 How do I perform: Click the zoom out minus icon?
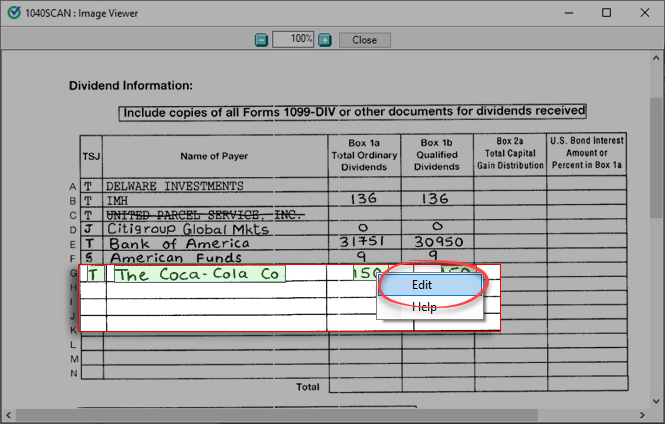(x=261, y=40)
